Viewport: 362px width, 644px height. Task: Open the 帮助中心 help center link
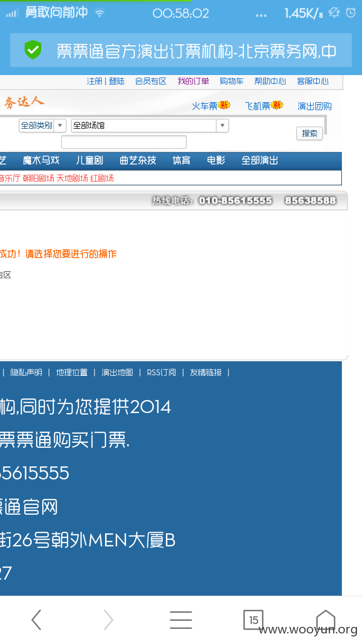point(270,81)
